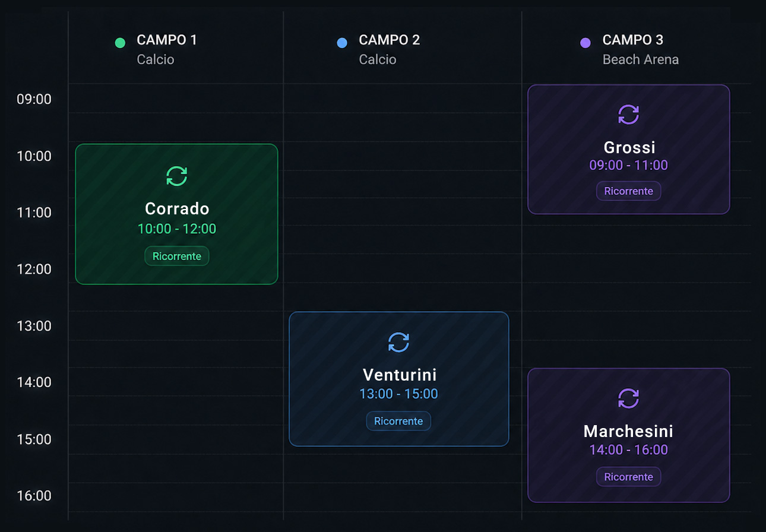Click the recurring icon on Corrado booking

click(x=177, y=176)
